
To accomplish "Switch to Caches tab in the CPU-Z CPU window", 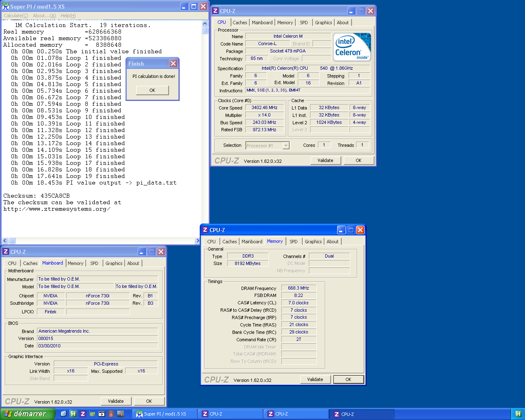I will coord(240,23).
